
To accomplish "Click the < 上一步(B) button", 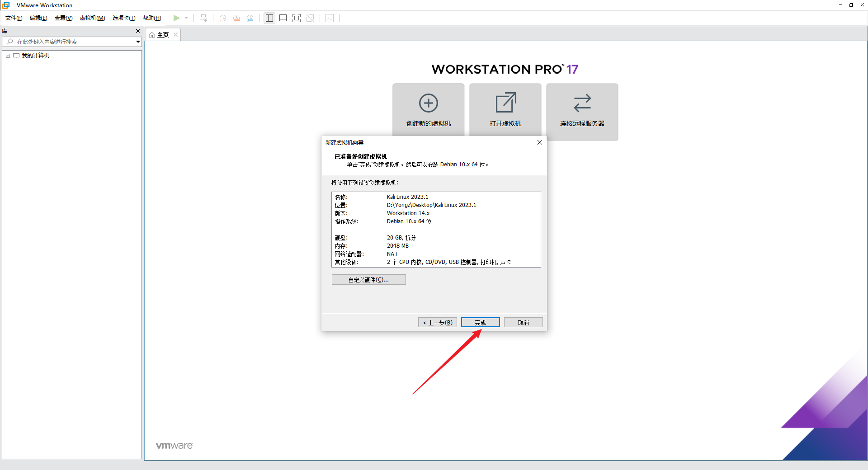I will [x=438, y=323].
